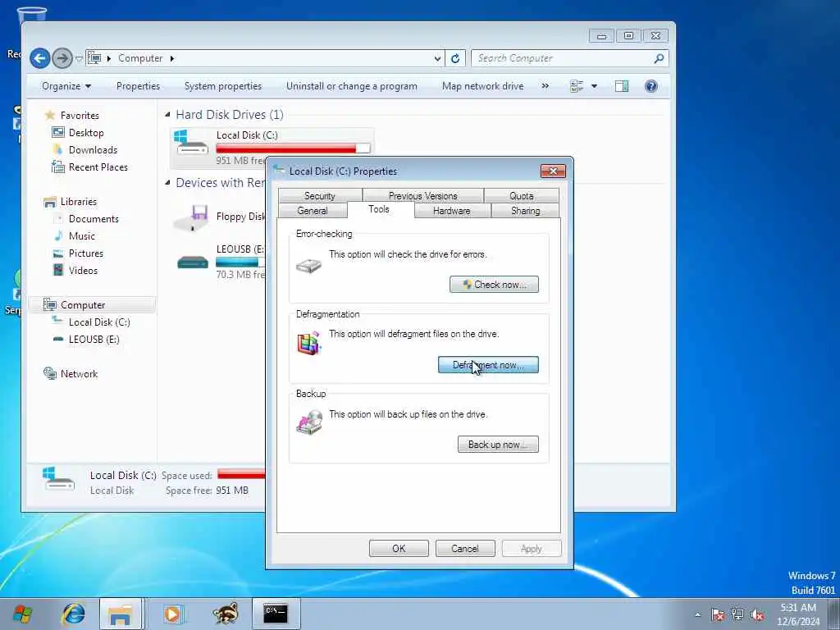Confirm the Properties dialog with OK
The image size is (840, 630).
click(x=399, y=549)
